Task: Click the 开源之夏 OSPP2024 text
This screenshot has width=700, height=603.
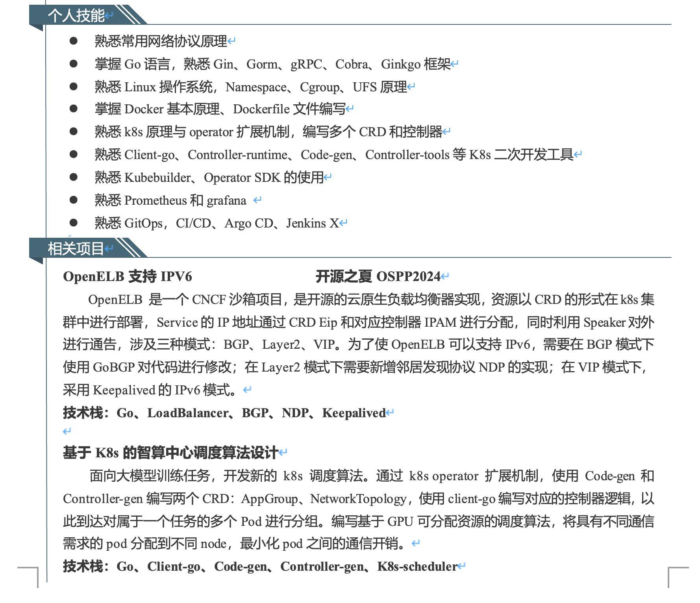Action: pyautogui.click(x=378, y=277)
